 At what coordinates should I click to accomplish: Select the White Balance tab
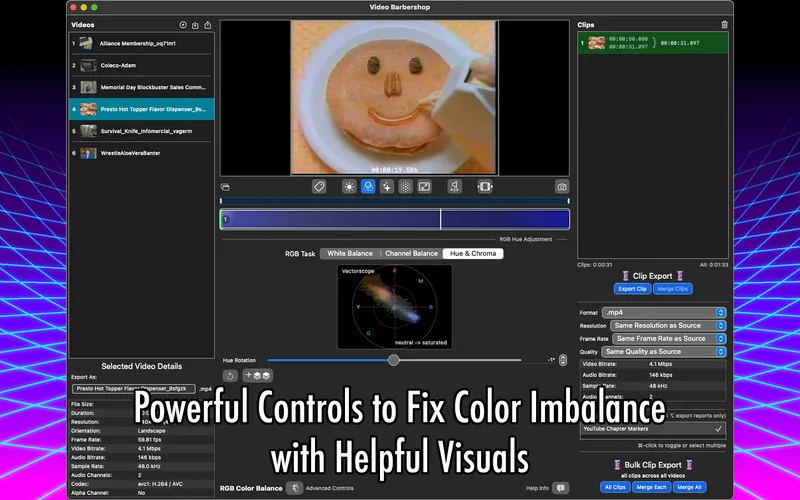point(349,254)
